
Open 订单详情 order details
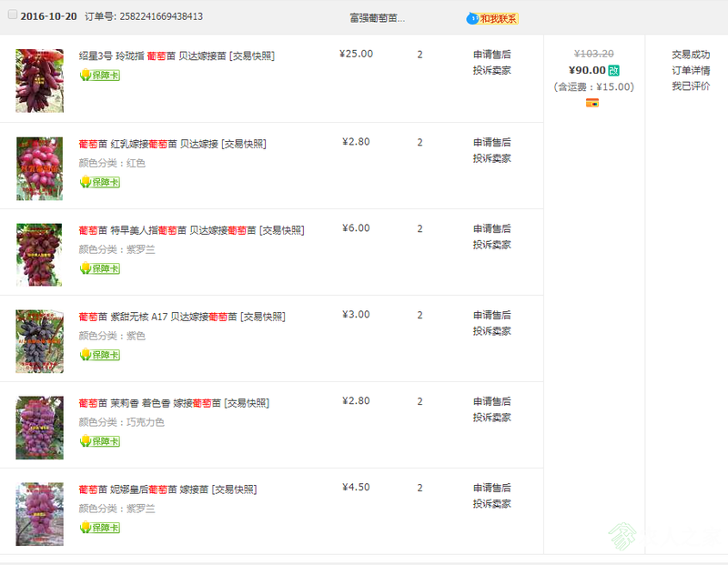[691, 71]
